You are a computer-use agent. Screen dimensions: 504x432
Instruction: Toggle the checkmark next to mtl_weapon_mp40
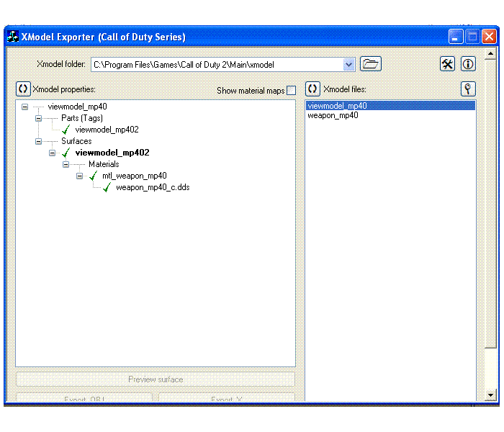click(93, 176)
